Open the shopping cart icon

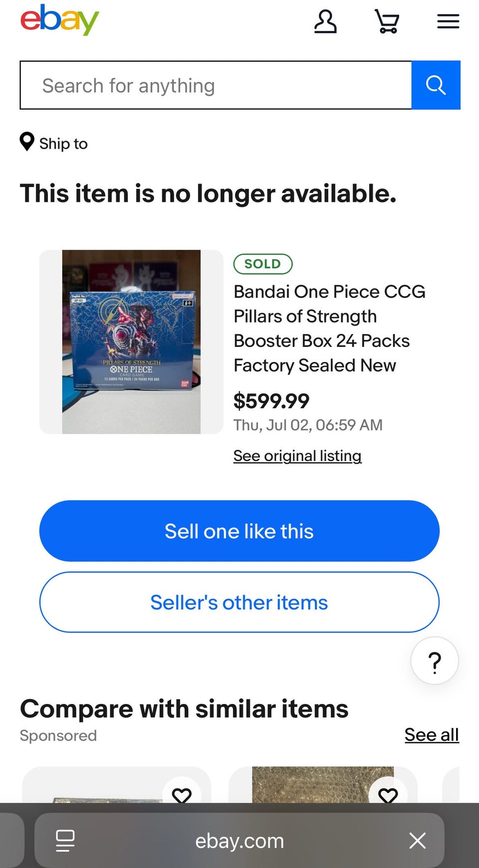coord(387,21)
